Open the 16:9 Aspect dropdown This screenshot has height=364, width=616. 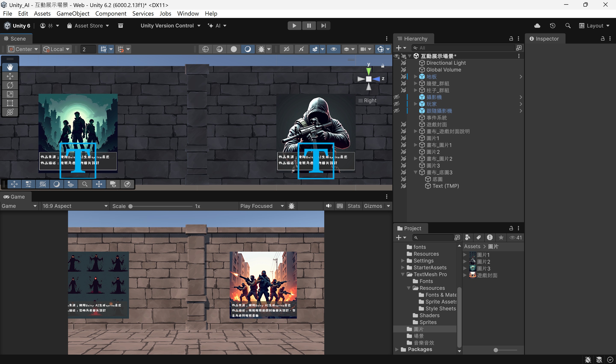pyautogui.click(x=75, y=206)
